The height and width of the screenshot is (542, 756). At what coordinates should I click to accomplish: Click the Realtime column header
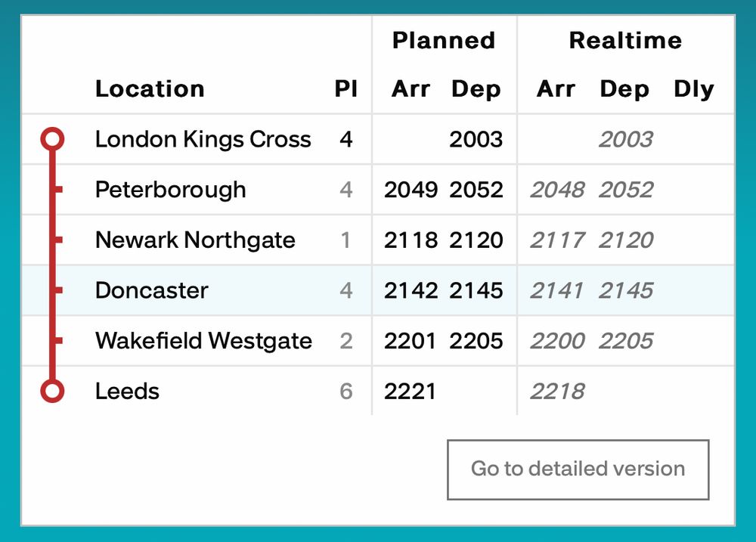(x=624, y=40)
